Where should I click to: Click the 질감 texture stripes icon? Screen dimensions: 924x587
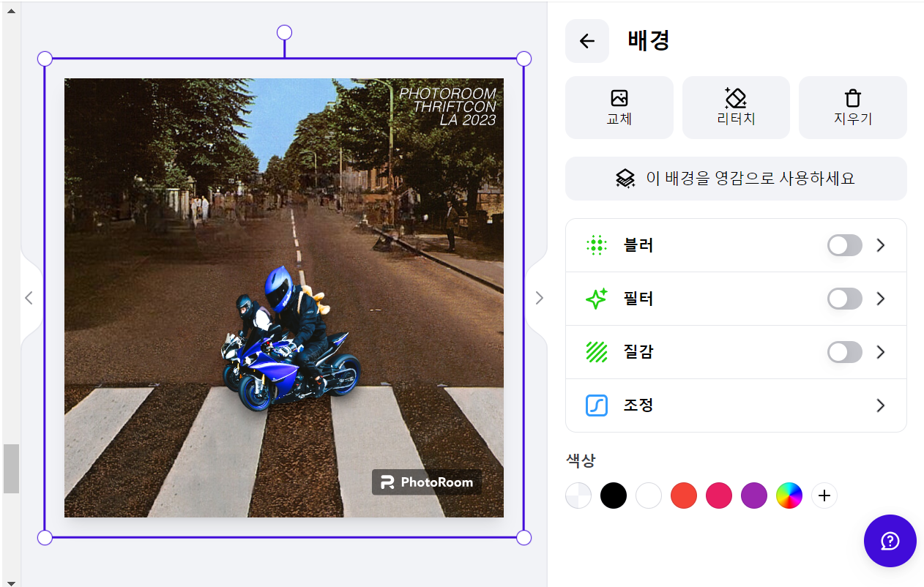click(597, 352)
